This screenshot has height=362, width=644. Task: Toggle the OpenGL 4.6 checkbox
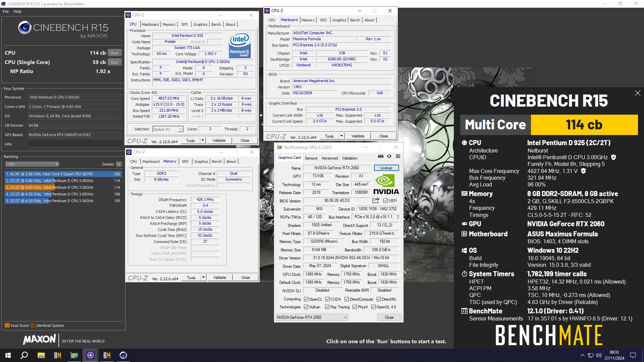[373, 307]
